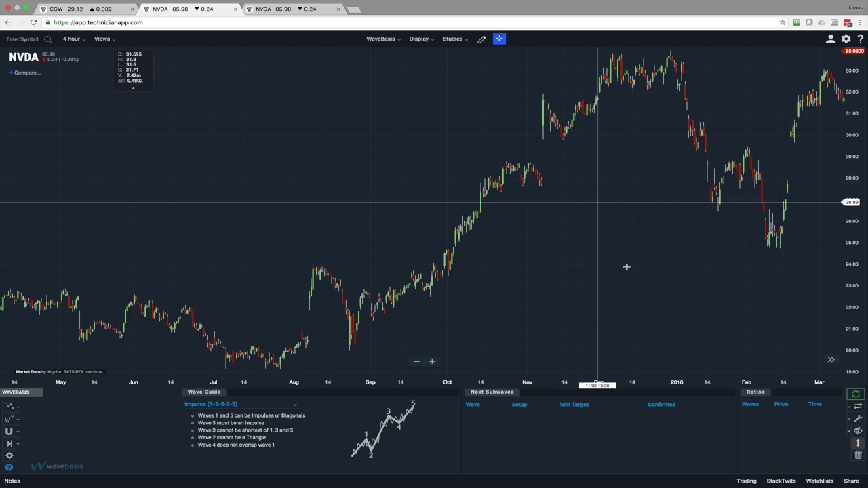Open the 4 hour interval dropdown
This screenshot has width=868, height=488.
74,39
